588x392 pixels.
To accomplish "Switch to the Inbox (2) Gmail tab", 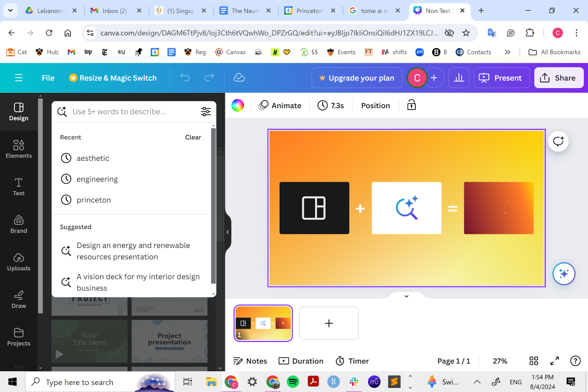I will click(x=114, y=11).
